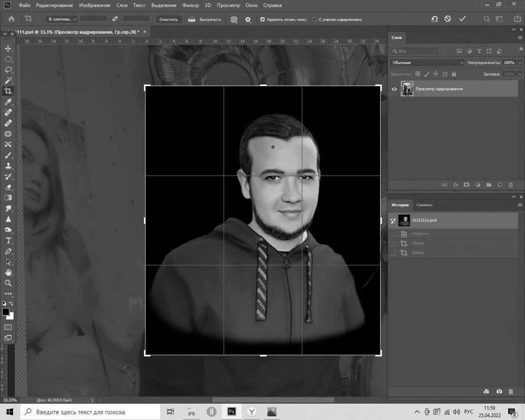The height and width of the screenshot is (420, 525).
Task: Expand the crop ratio preset dropdown
Action: (62, 19)
